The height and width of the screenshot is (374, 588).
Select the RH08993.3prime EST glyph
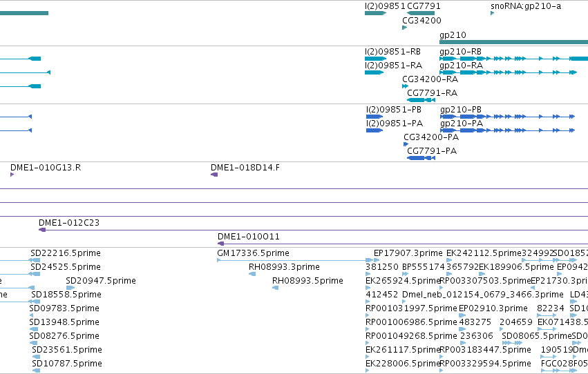pos(252,274)
